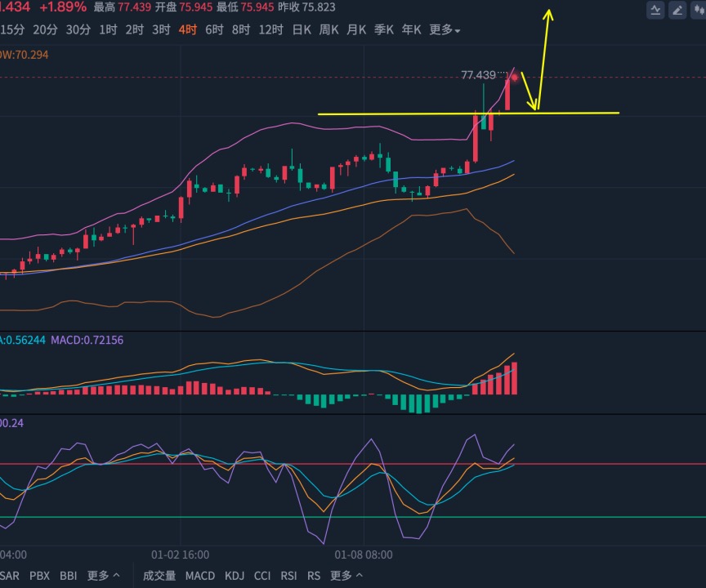Switch to the 20分 timeframe
Screen dimensions: 706x588
tap(45, 29)
